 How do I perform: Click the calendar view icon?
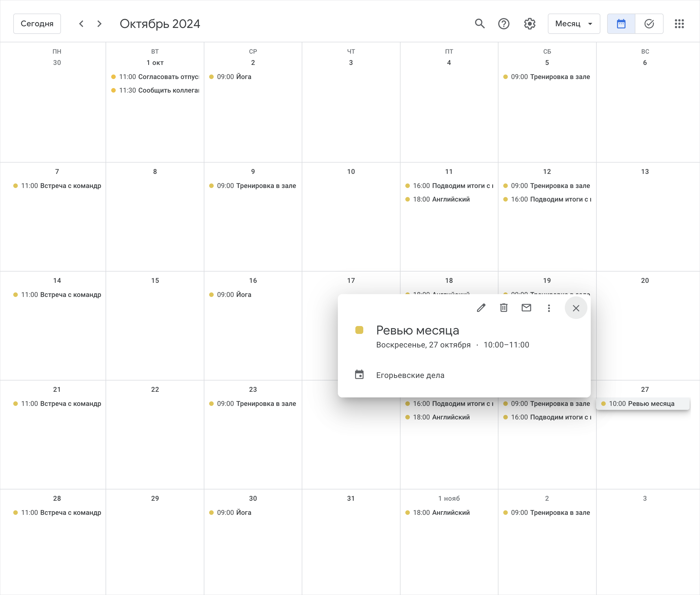click(621, 24)
